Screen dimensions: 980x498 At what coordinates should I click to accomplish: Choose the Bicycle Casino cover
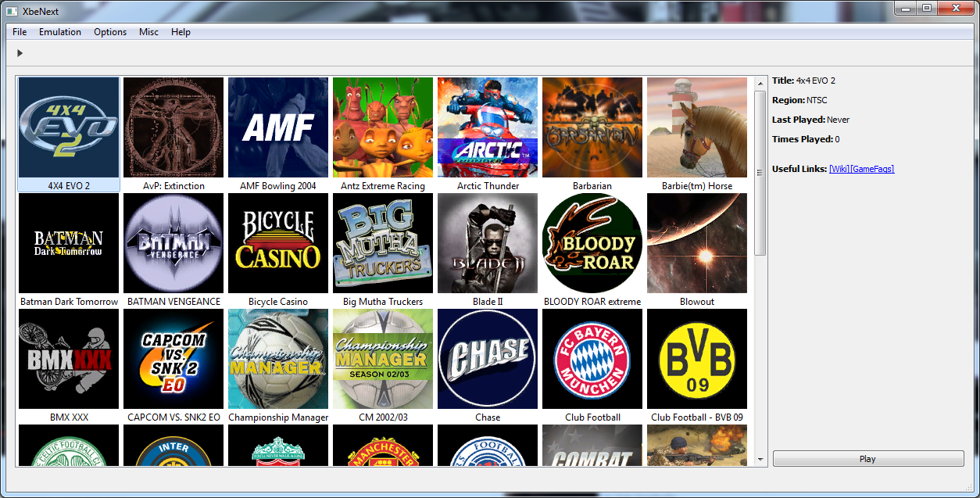278,243
